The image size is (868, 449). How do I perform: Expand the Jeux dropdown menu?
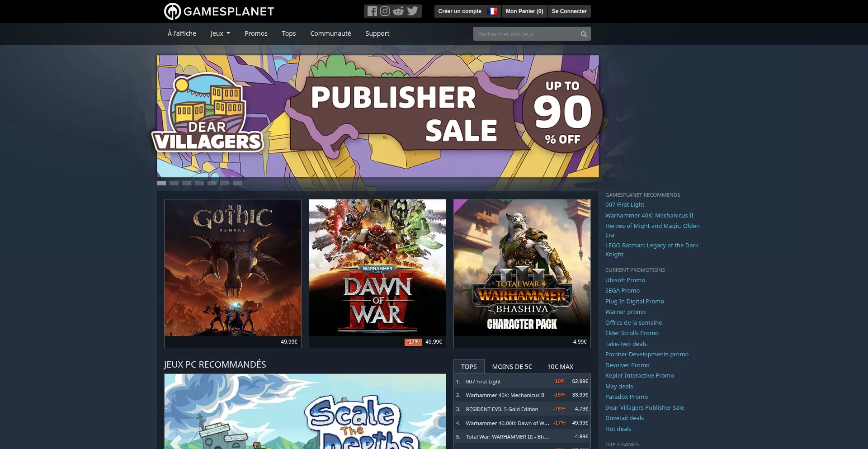tap(220, 33)
